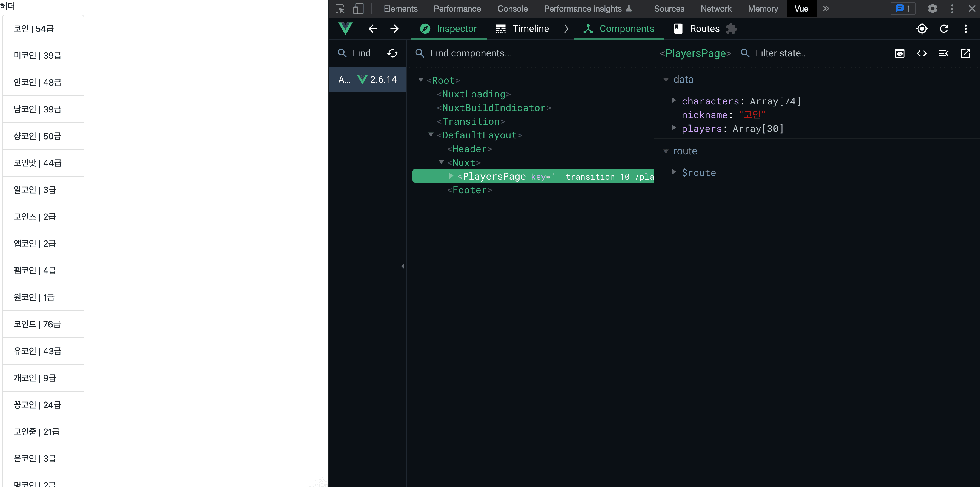The image size is (980, 487).
Task: Go back with the left arrow icon
Action: point(372,29)
